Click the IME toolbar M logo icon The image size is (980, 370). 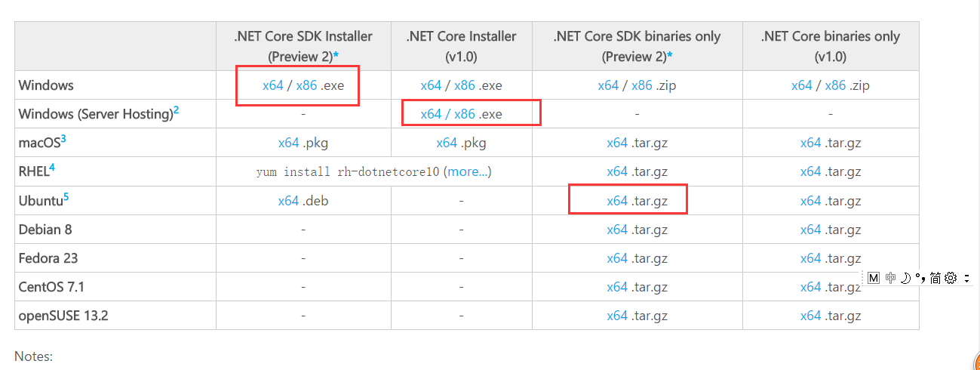coord(874,278)
